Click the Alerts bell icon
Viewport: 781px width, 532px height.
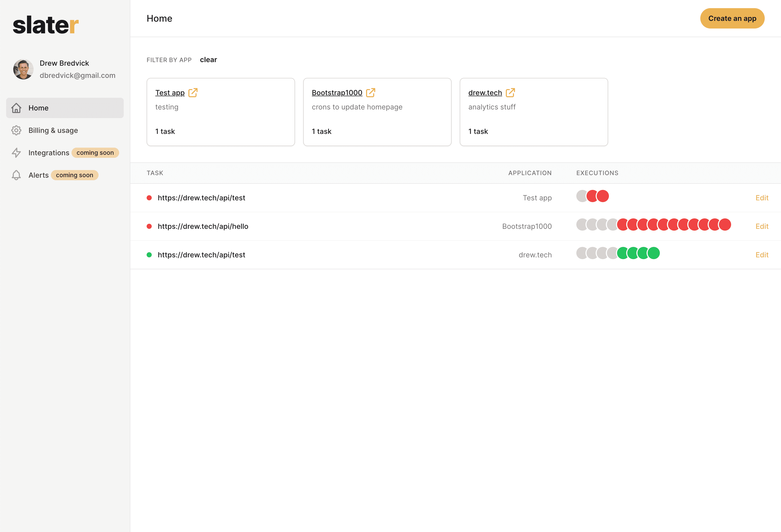coord(16,175)
